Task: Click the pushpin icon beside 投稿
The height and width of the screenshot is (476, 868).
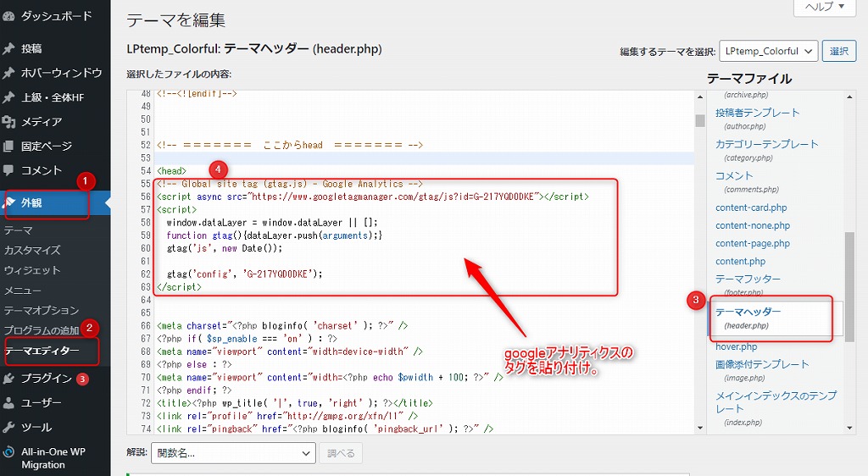Action: pos(9,48)
